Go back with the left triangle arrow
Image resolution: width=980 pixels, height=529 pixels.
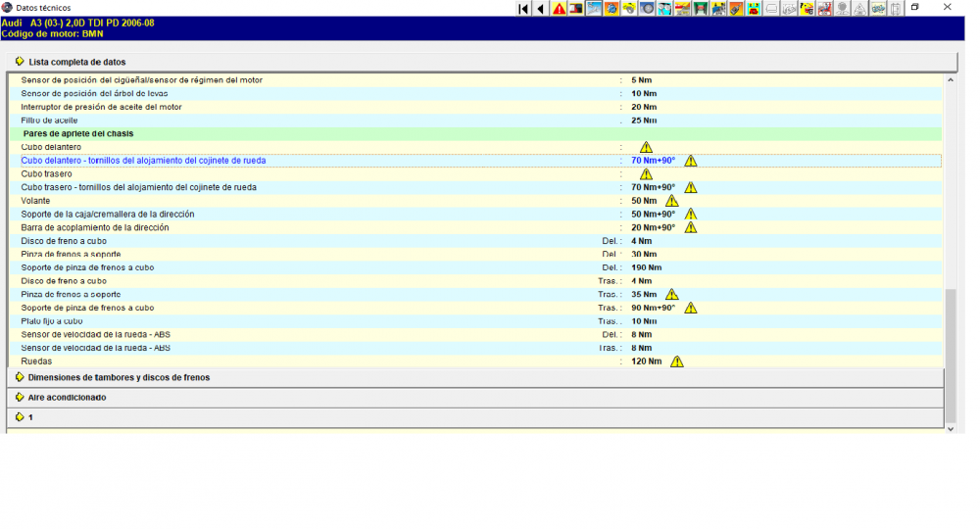[x=541, y=8]
